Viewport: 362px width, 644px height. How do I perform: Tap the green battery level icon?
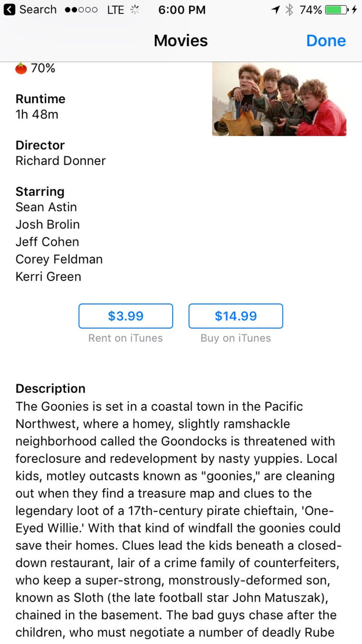[x=336, y=9]
